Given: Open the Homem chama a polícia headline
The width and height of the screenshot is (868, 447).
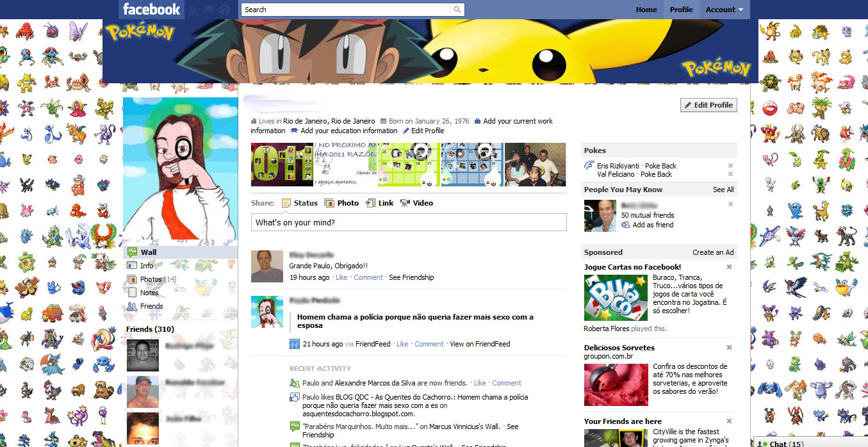Looking at the screenshot, I should click(415, 321).
